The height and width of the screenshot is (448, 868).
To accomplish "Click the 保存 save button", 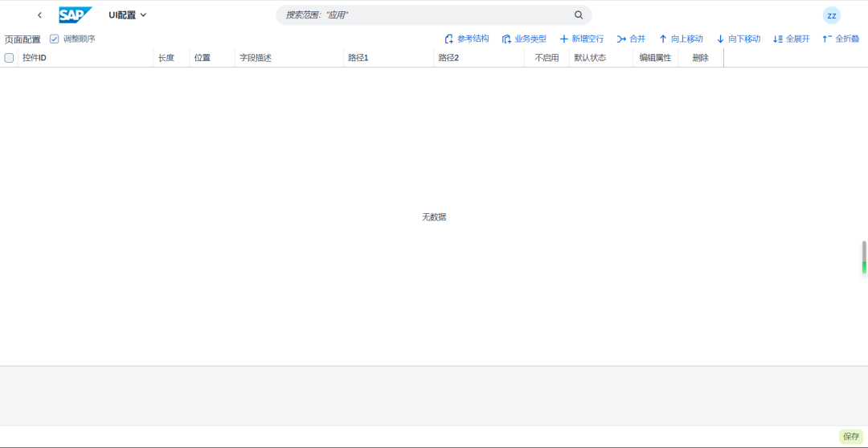I will coord(851,437).
